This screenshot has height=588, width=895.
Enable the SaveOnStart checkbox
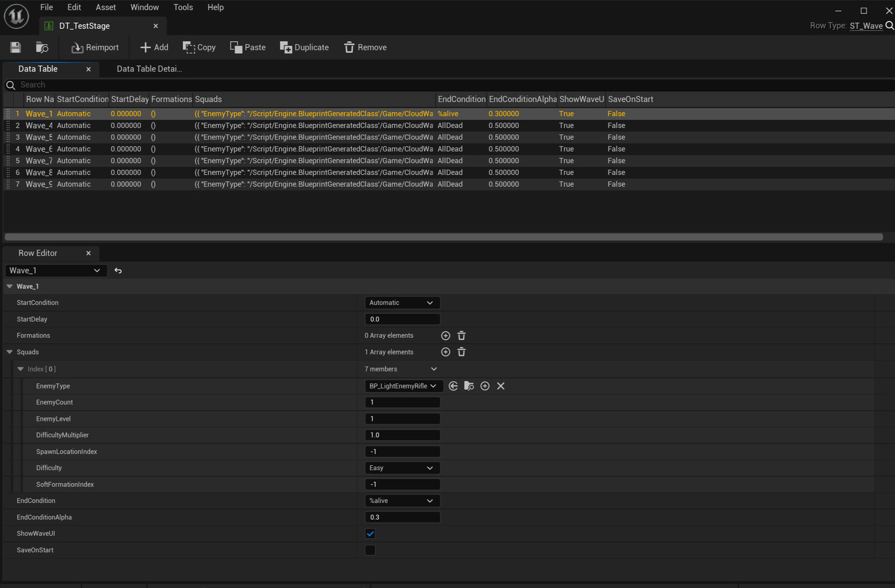pos(370,550)
